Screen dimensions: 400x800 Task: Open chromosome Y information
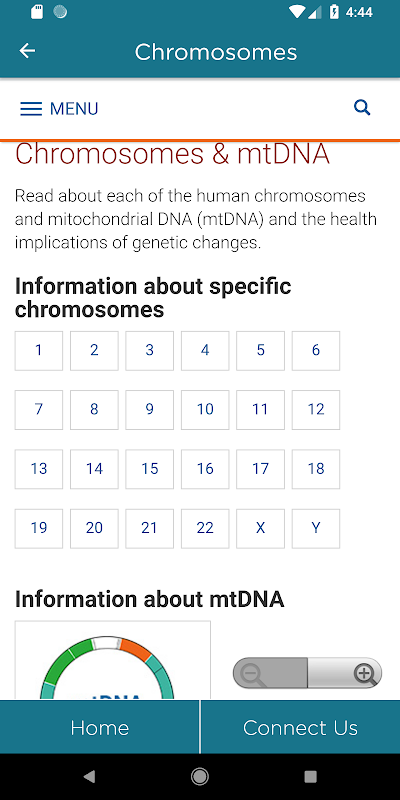(316, 529)
